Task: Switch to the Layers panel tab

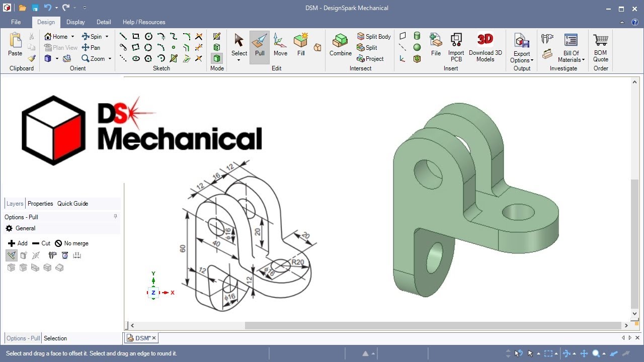Action: [x=15, y=204]
